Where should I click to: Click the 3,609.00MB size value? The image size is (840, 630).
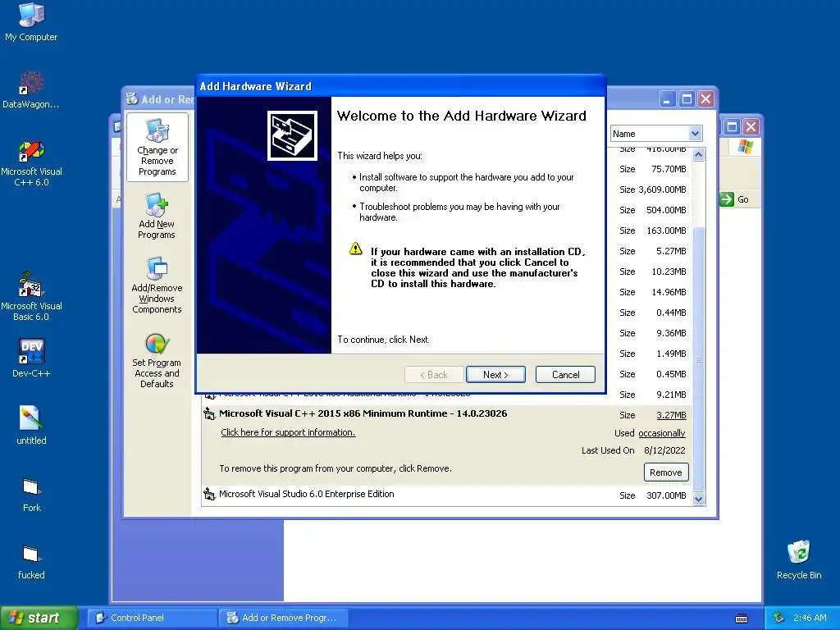(662, 189)
